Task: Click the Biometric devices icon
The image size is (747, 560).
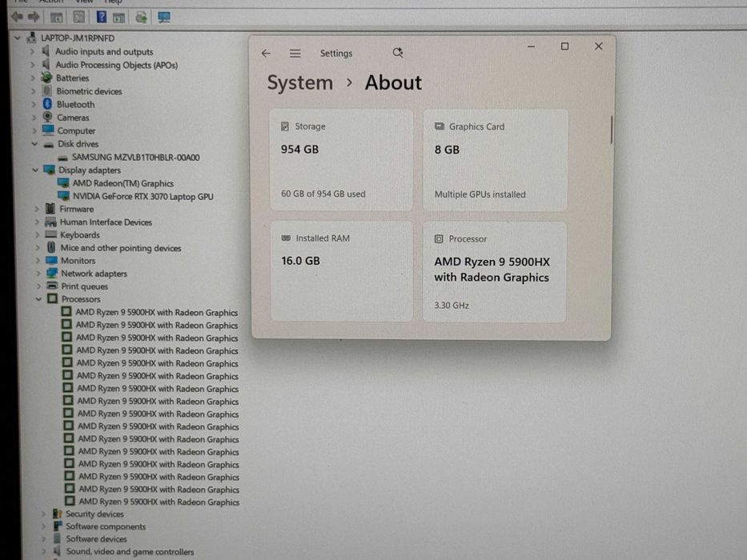Action: pos(46,90)
